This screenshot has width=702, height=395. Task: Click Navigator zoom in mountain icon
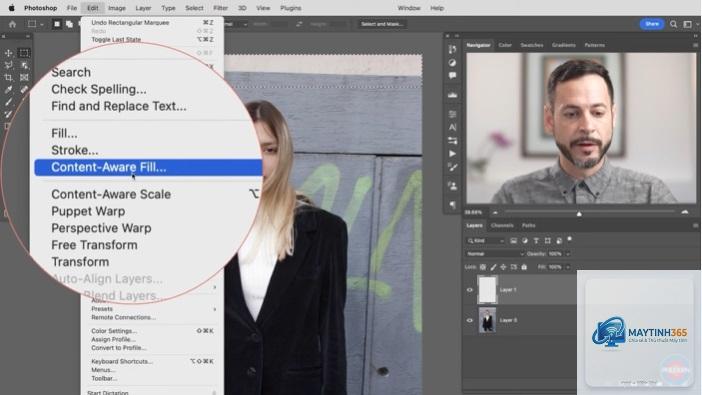[685, 212]
